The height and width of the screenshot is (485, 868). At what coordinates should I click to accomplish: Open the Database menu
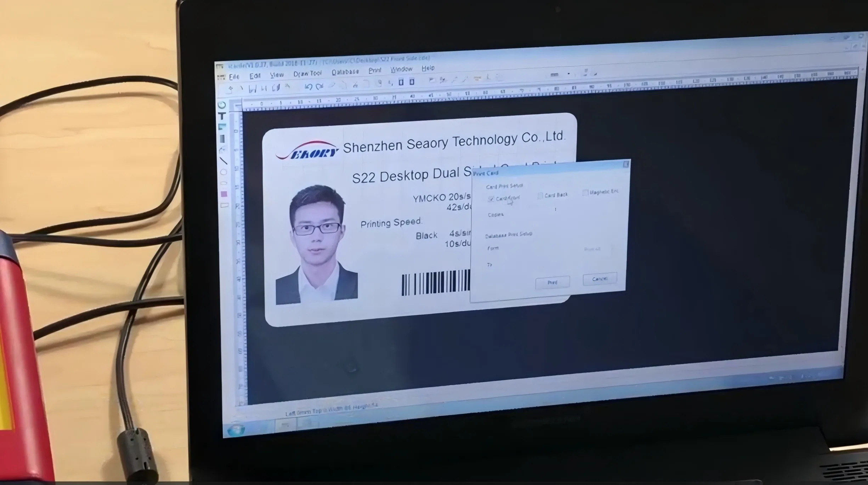[x=345, y=72]
